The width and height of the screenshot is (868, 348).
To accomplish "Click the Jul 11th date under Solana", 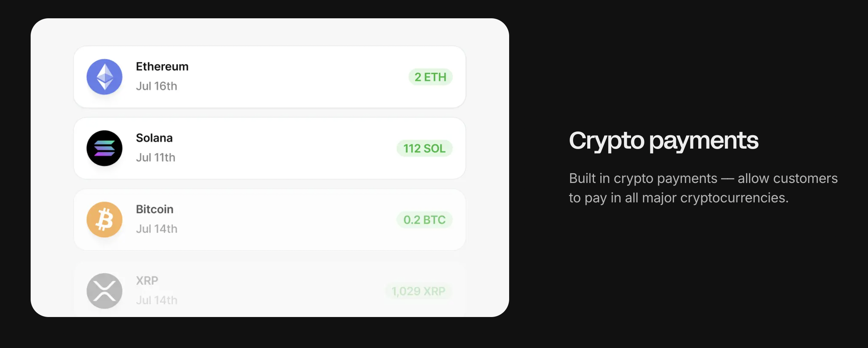I will click(156, 157).
